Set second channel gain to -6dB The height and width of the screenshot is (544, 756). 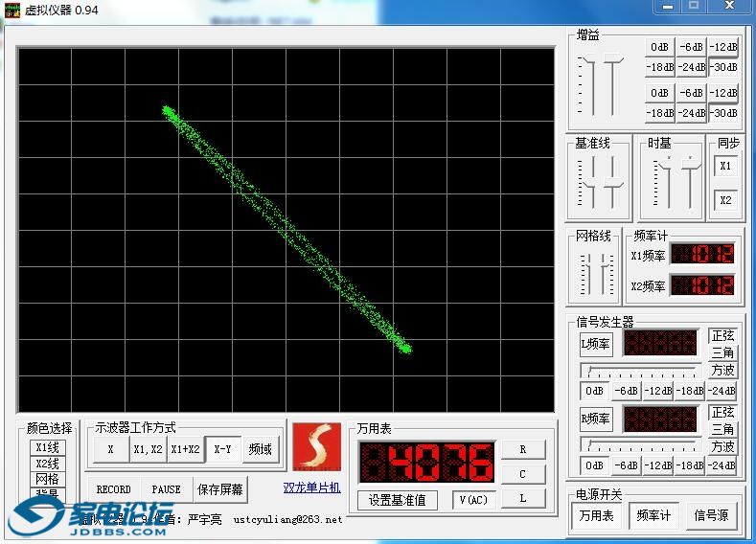click(692, 93)
